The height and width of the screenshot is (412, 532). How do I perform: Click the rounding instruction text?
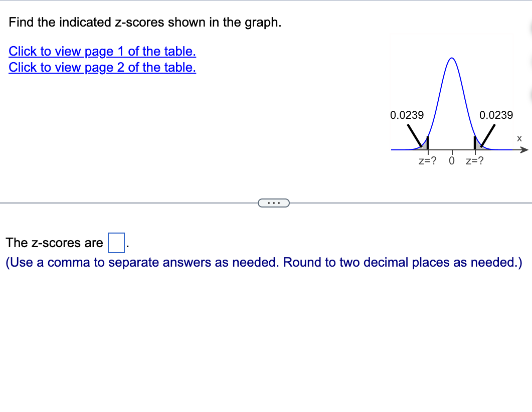[266, 262]
